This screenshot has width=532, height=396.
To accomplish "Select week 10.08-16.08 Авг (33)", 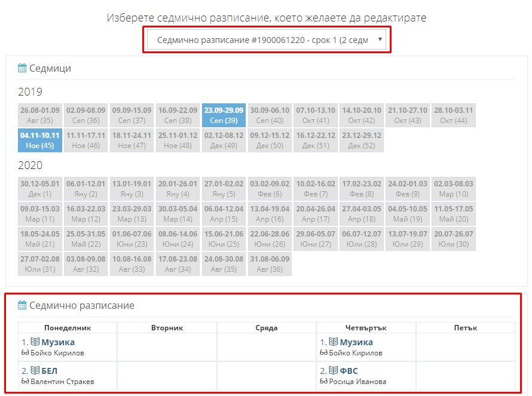I will (132, 264).
